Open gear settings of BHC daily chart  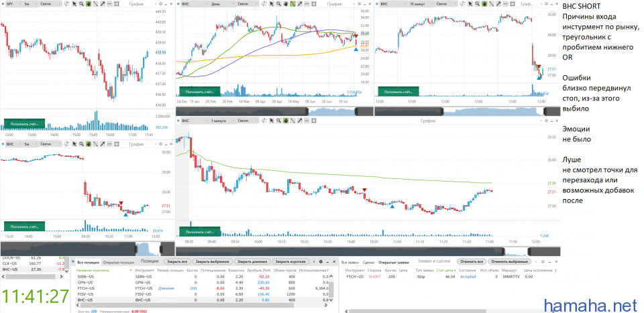point(359,4)
